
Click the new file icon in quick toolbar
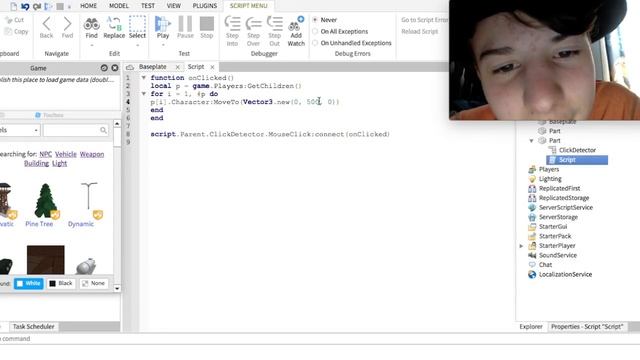[13, 6]
